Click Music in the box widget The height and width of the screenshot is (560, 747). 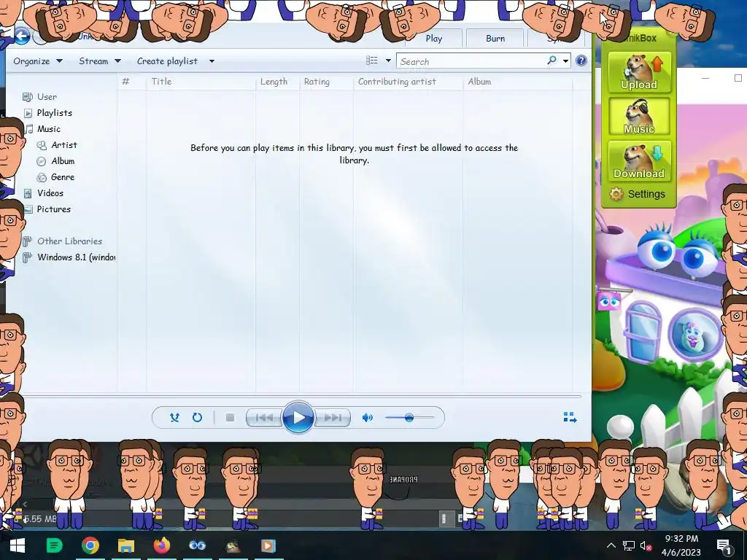pyautogui.click(x=639, y=117)
